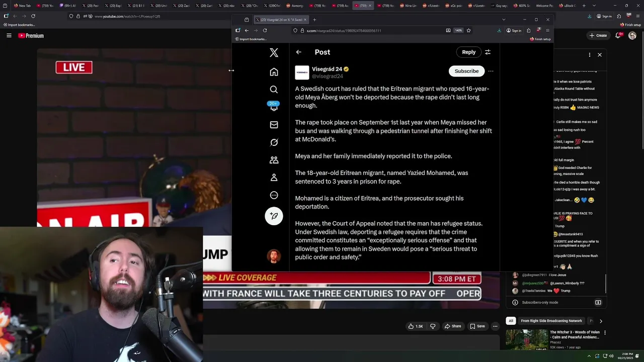The width and height of the screenshot is (644, 362).
Task: Click the channel membership icon in chat
Action: coord(598,303)
